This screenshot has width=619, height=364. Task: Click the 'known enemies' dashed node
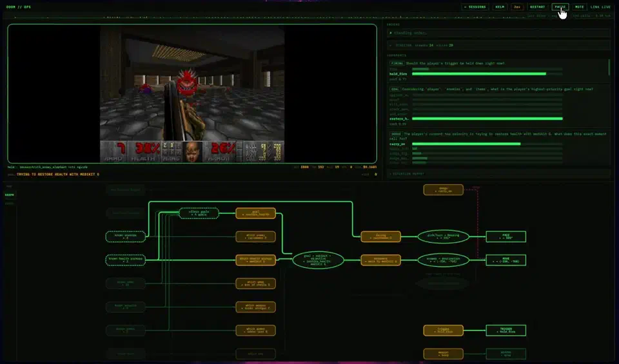125,236
